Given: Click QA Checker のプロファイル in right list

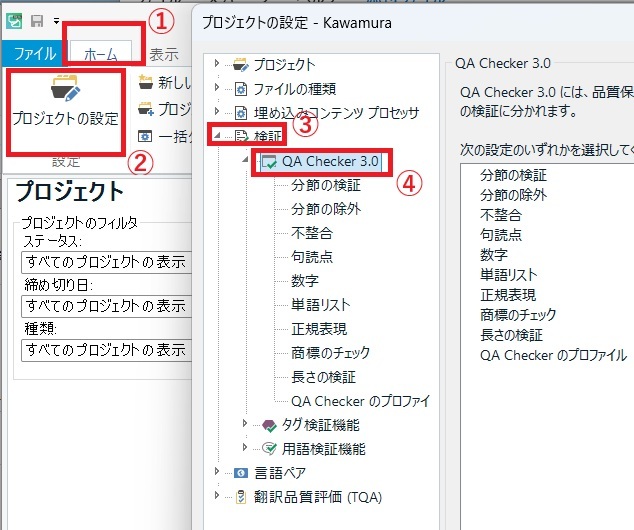Looking at the screenshot, I should (x=554, y=355).
